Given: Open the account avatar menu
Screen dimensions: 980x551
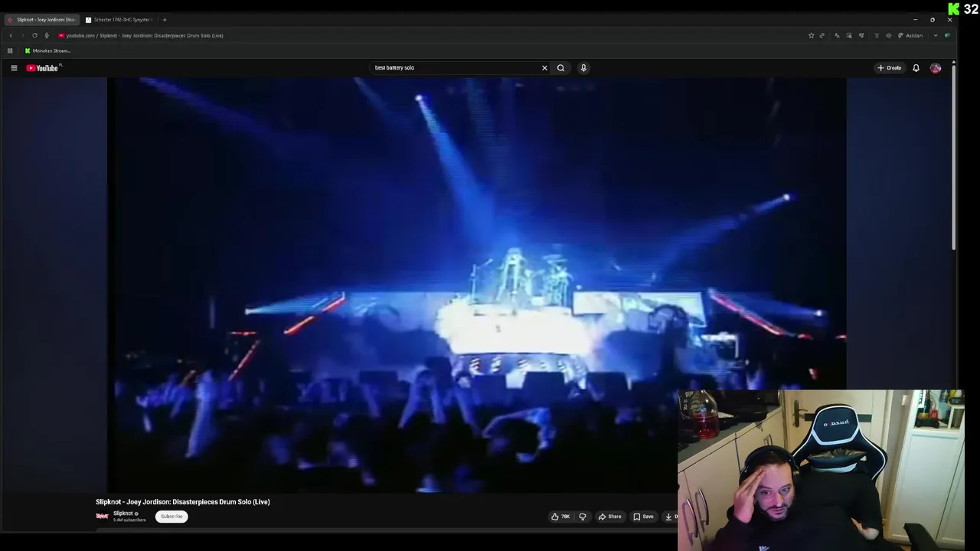Looking at the screenshot, I should click(936, 68).
